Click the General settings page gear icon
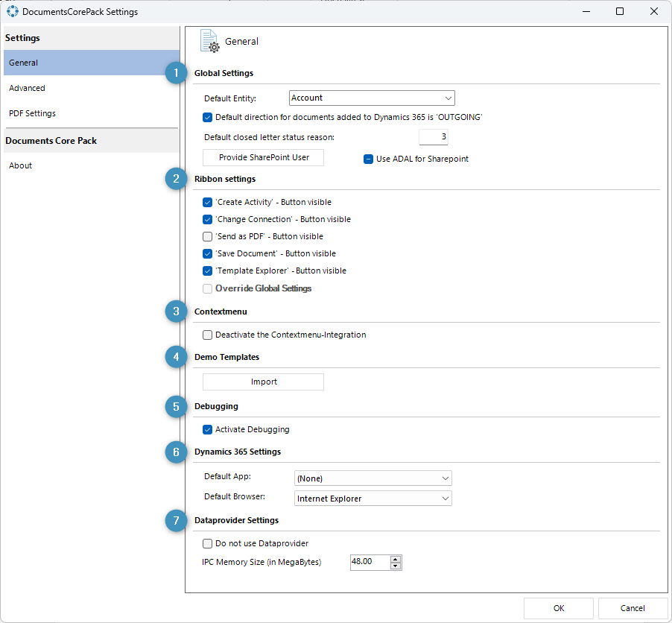672x623 pixels. click(x=209, y=41)
